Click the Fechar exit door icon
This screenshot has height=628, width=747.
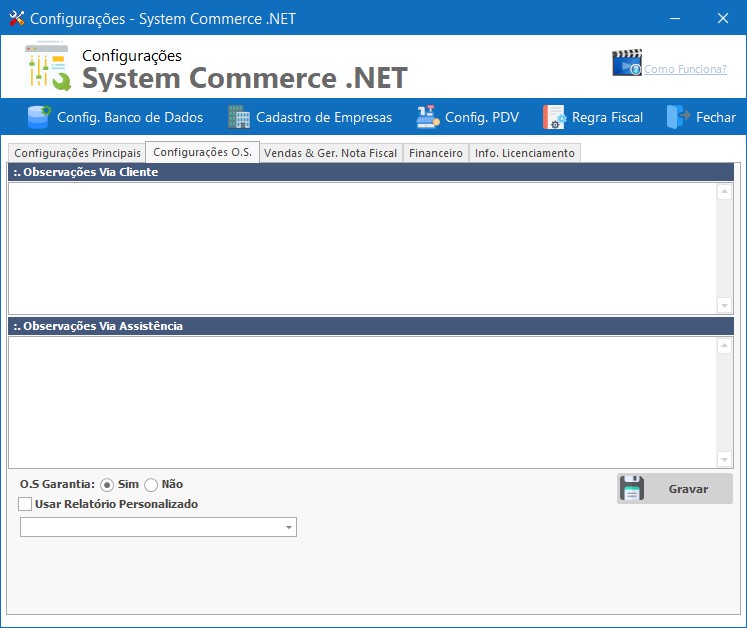679,117
